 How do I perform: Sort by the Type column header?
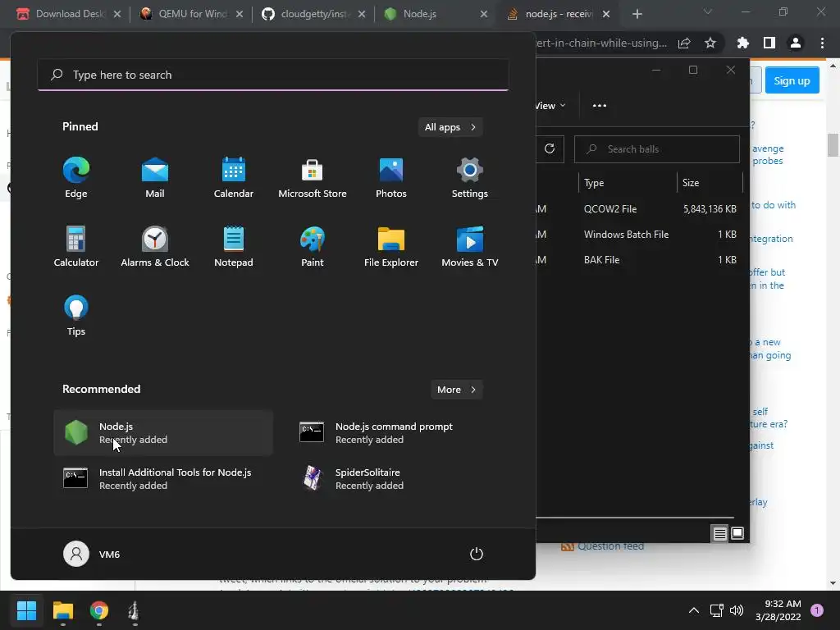pos(628,183)
